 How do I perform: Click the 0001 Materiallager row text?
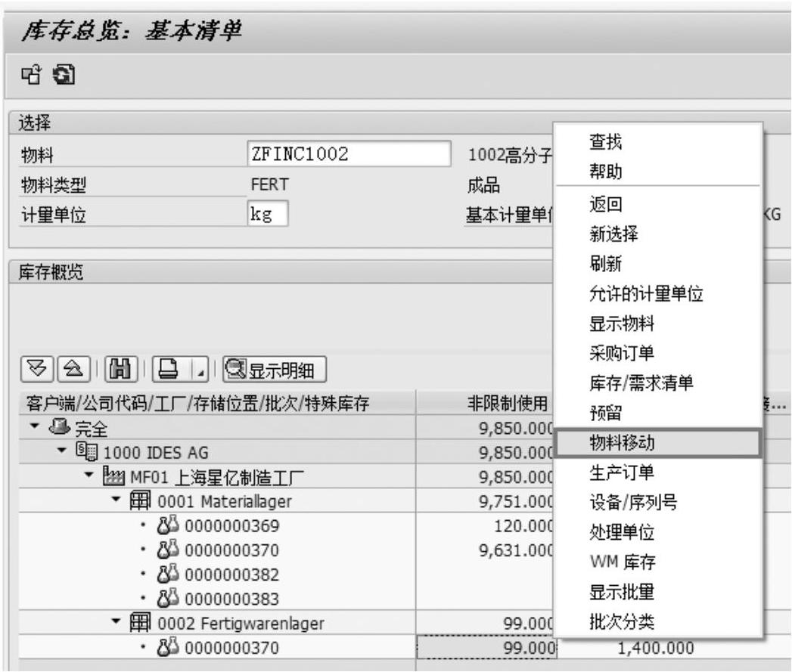(224, 501)
